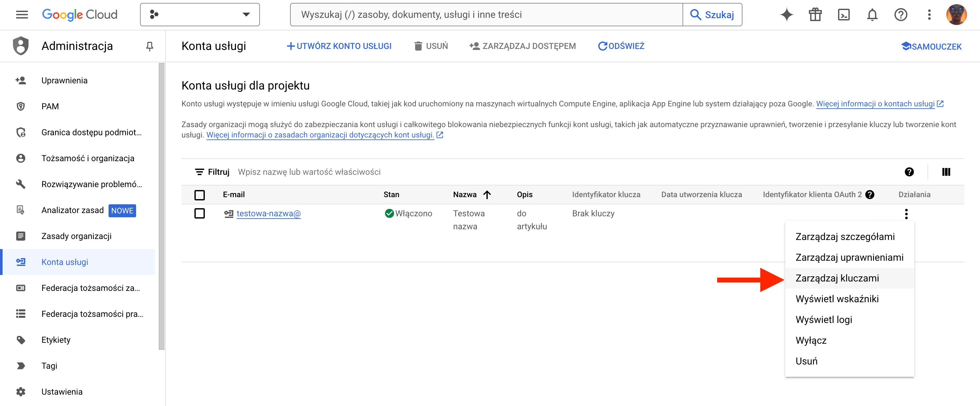The height and width of the screenshot is (406, 980).
Task: Click the Usuń toolbar button
Action: [x=431, y=46]
